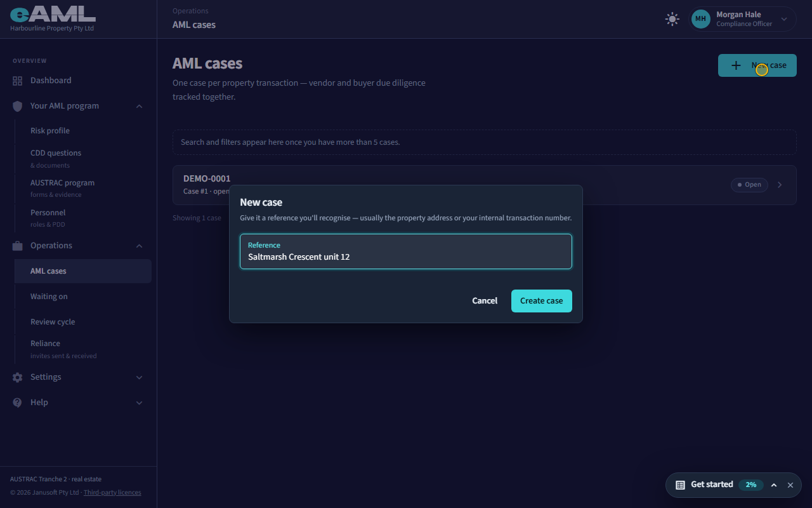Click the 2% progress badge
The height and width of the screenshot is (508, 812).
751,485
